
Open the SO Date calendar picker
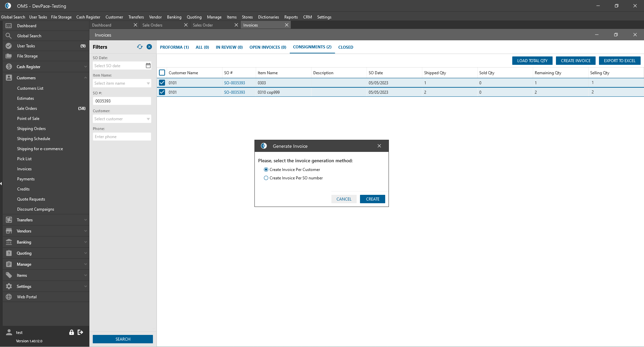(x=148, y=66)
